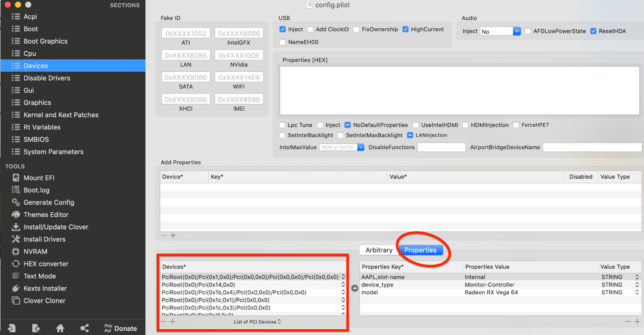
Task: Enable Lpc Tune checkbox
Action: (x=282, y=125)
